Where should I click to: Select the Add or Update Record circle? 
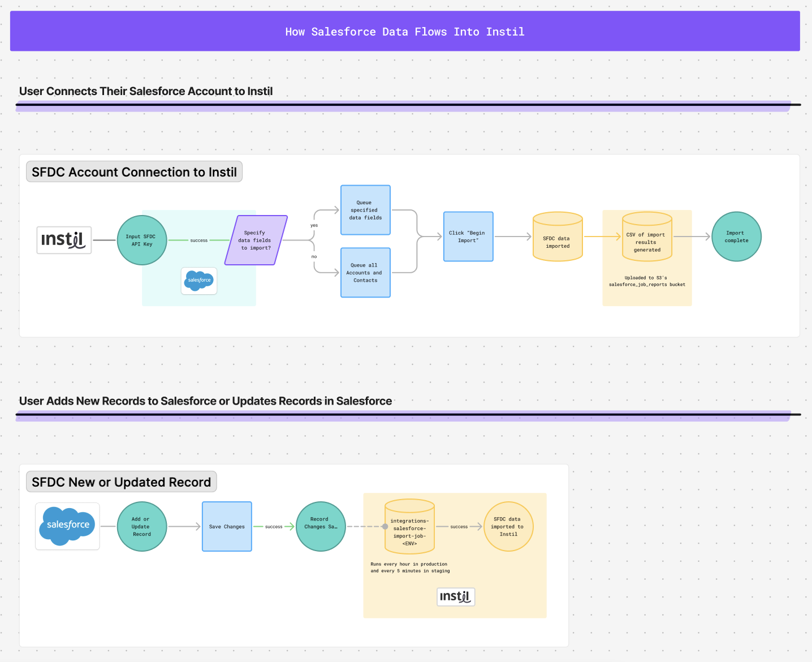pyautogui.click(x=142, y=526)
